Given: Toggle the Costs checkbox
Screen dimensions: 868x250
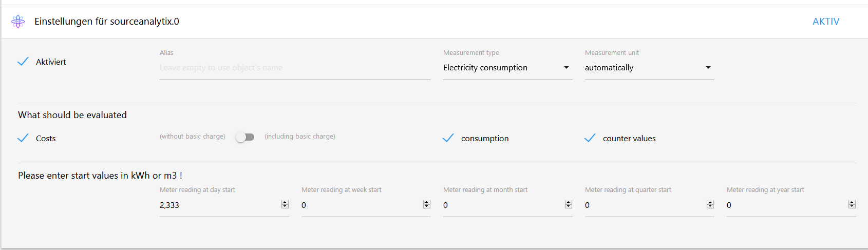Looking at the screenshot, I should [23, 138].
